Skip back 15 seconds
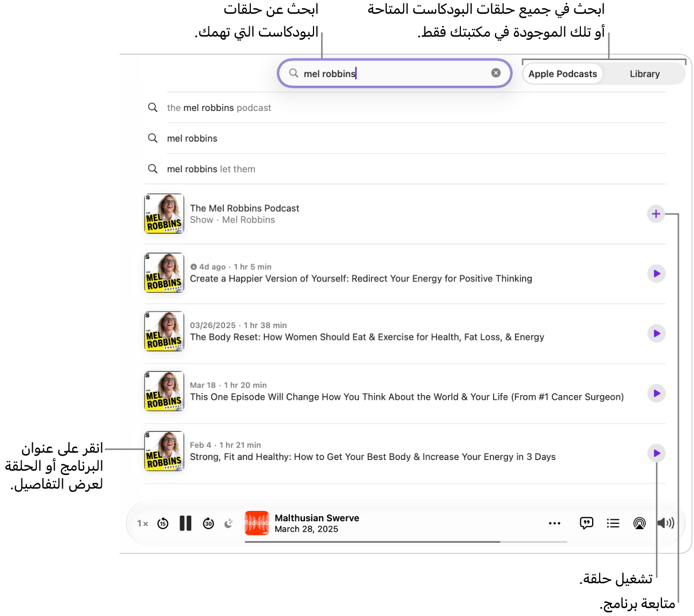Screen dimensions: 694x616 tap(163, 523)
